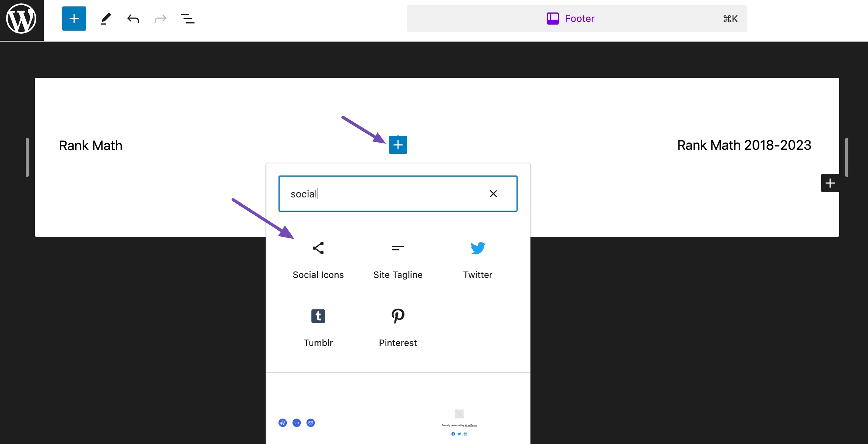Insert the Site Tagline block

(x=398, y=260)
